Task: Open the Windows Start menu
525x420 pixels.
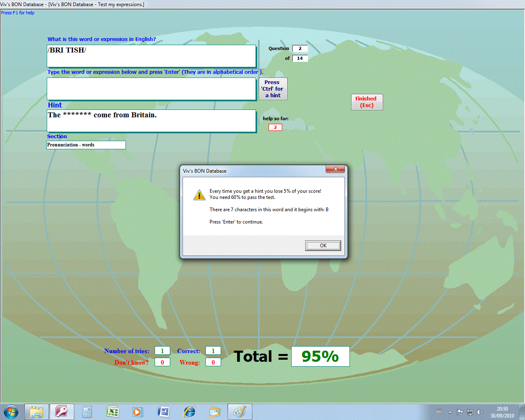Action: [x=11, y=411]
